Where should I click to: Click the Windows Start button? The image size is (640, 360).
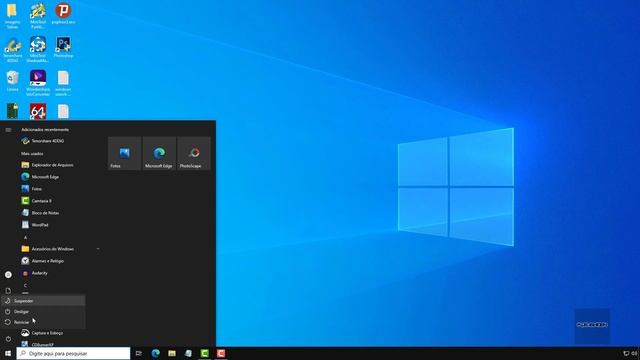coord(8,353)
